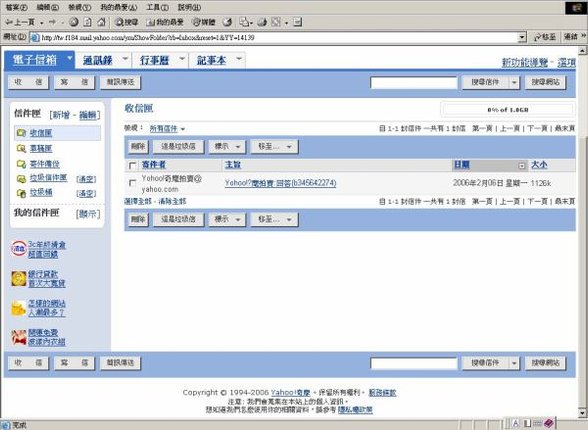Open the upper 標示 (mark) dropdown

click(227, 147)
